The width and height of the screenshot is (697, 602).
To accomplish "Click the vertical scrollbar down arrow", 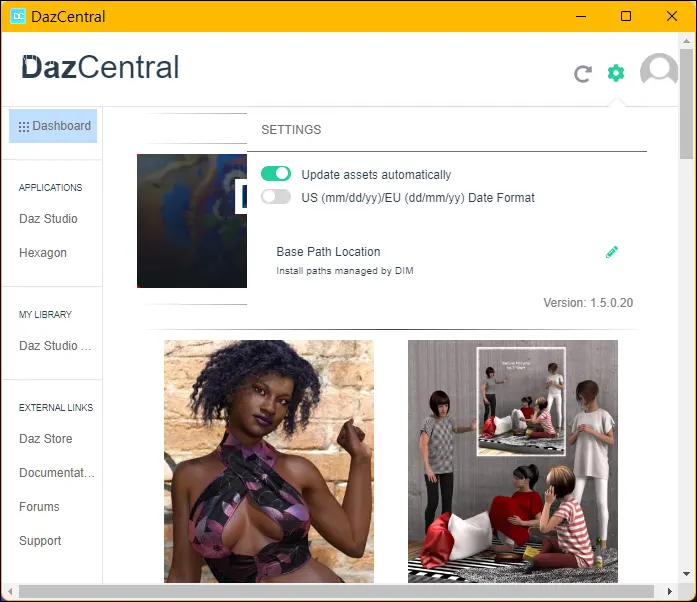I will point(686,574).
